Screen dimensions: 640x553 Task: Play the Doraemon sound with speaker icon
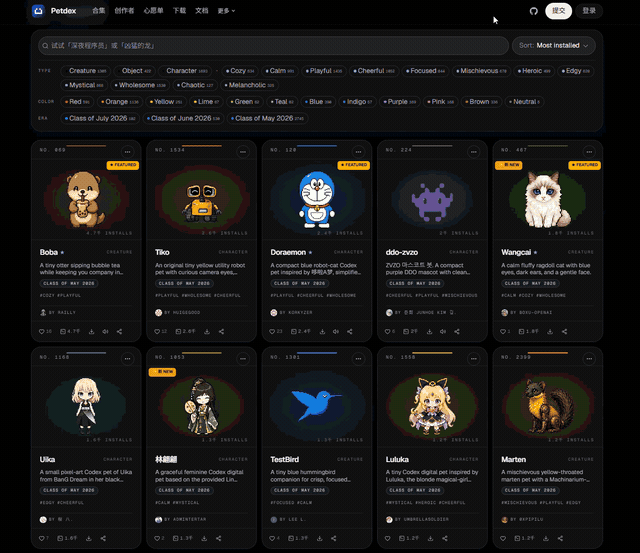point(336,331)
